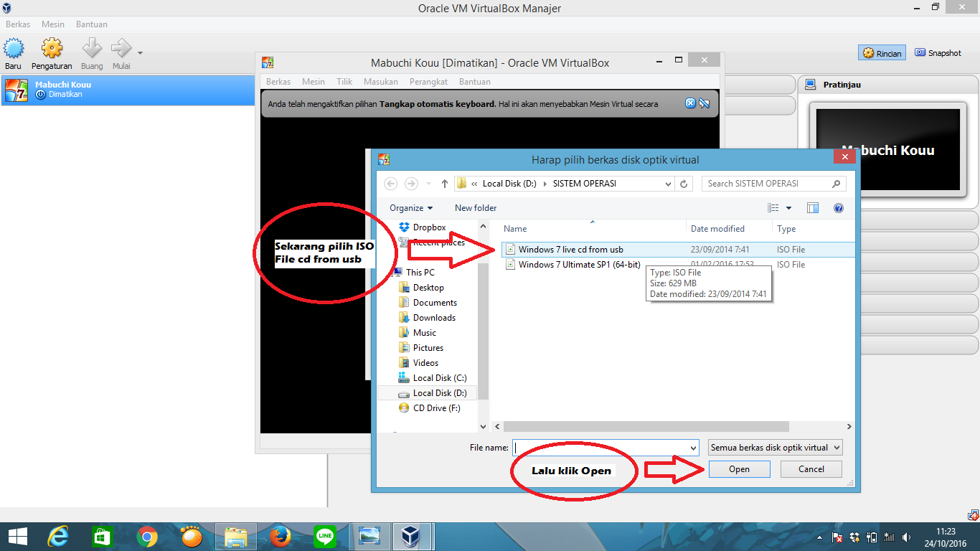Expand the dropdown arrow beside Mulai
The height and width of the screenshot is (551, 980).
(x=140, y=53)
